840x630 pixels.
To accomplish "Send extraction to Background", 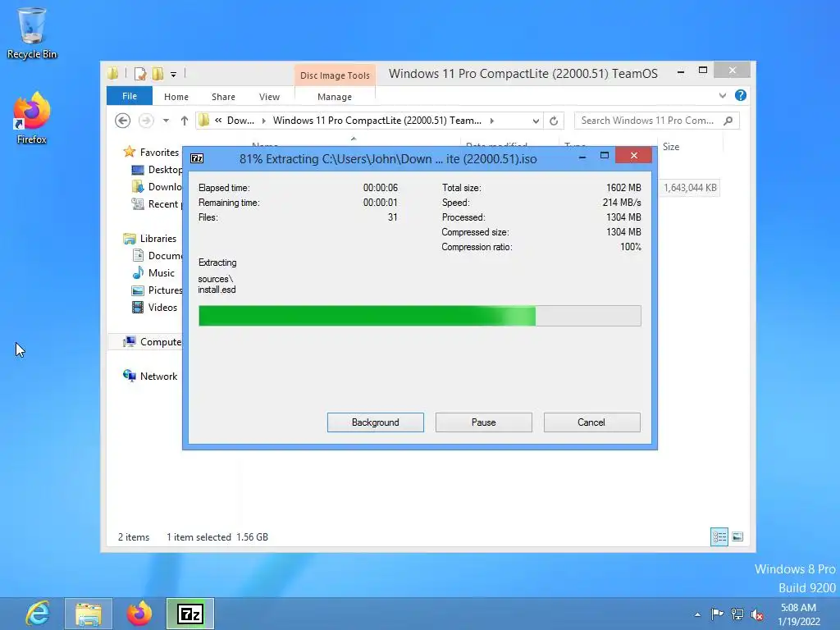I will 376,422.
